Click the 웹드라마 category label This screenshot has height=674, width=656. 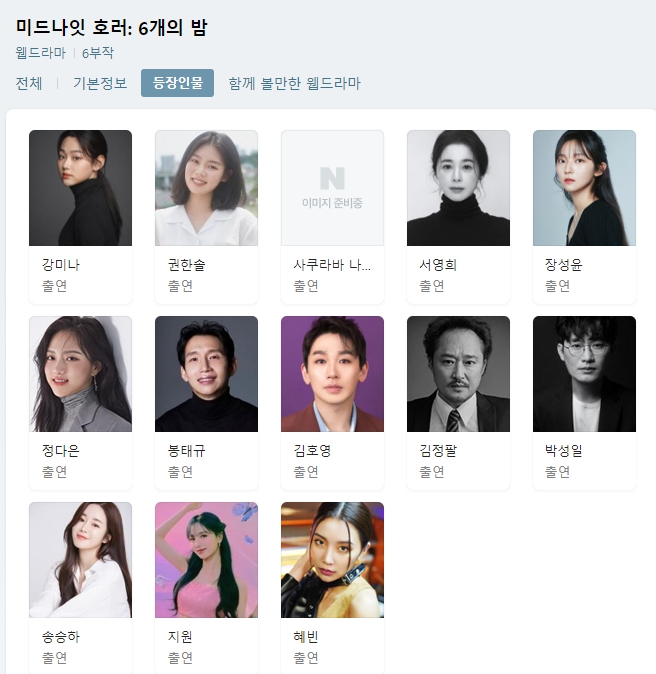[40, 53]
